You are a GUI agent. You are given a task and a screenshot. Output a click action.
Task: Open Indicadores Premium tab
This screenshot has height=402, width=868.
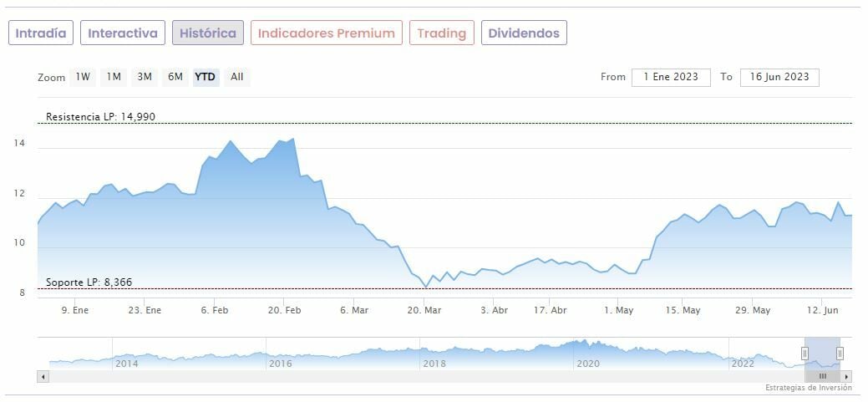click(326, 33)
